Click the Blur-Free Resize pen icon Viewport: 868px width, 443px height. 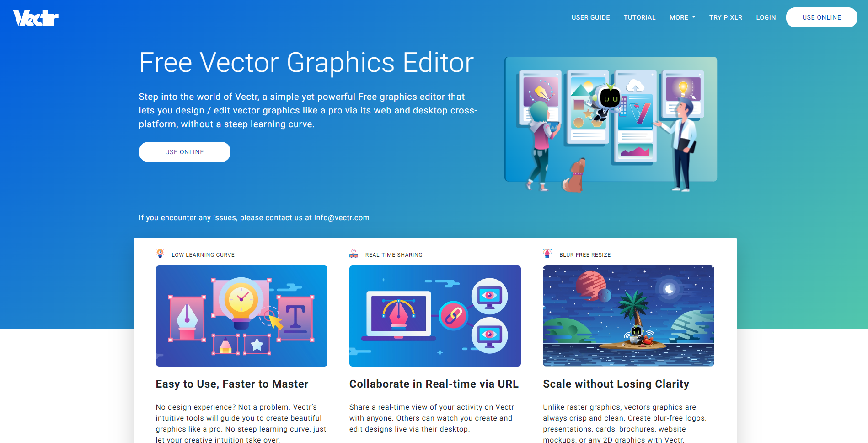point(547,254)
